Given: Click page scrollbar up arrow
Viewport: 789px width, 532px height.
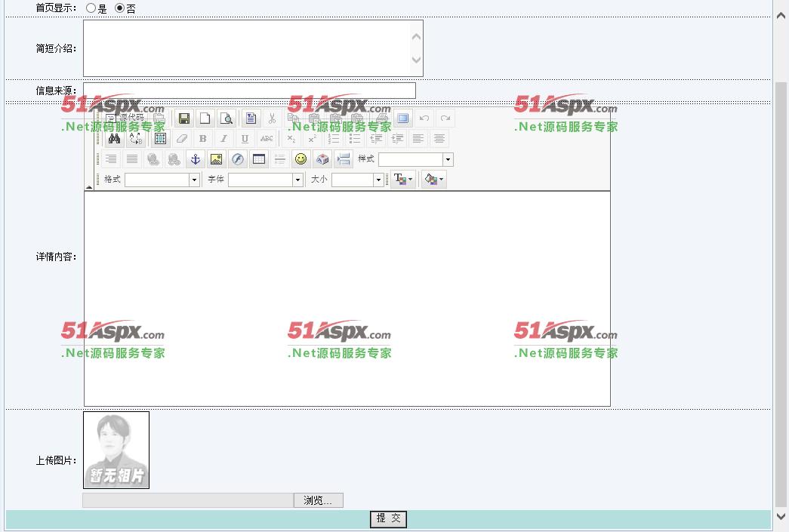Looking at the screenshot, I should 781,16.
